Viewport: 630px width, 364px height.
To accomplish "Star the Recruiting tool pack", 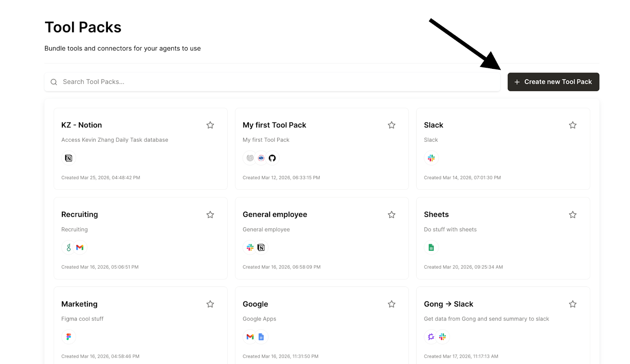I will [210, 214].
